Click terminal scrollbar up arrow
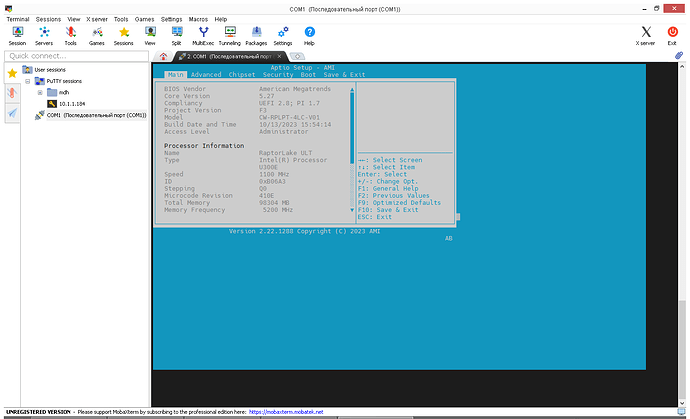 pyautogui.click(x=682, y=66)
